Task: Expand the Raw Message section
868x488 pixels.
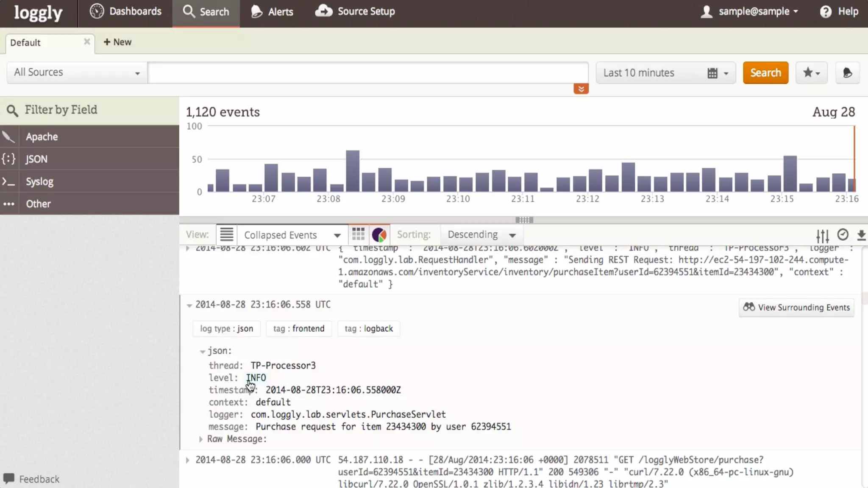Action: pyautogui.click(x=201, y=439)
